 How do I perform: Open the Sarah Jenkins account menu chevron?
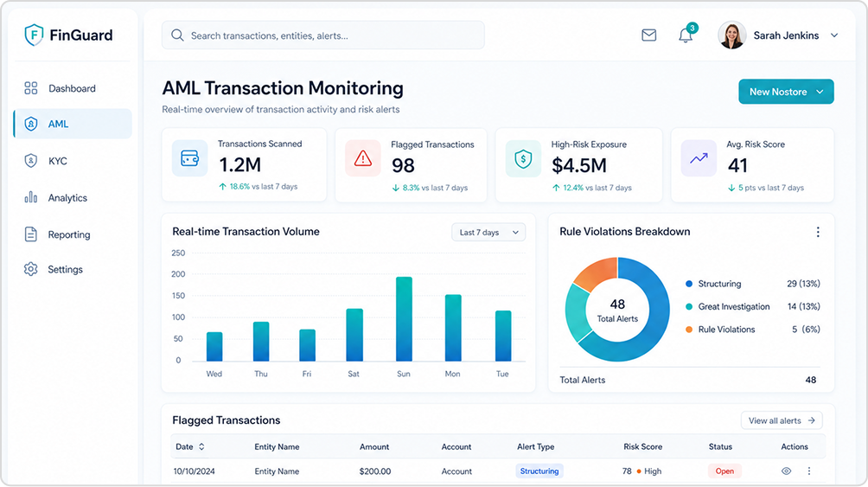click(834, 35)
